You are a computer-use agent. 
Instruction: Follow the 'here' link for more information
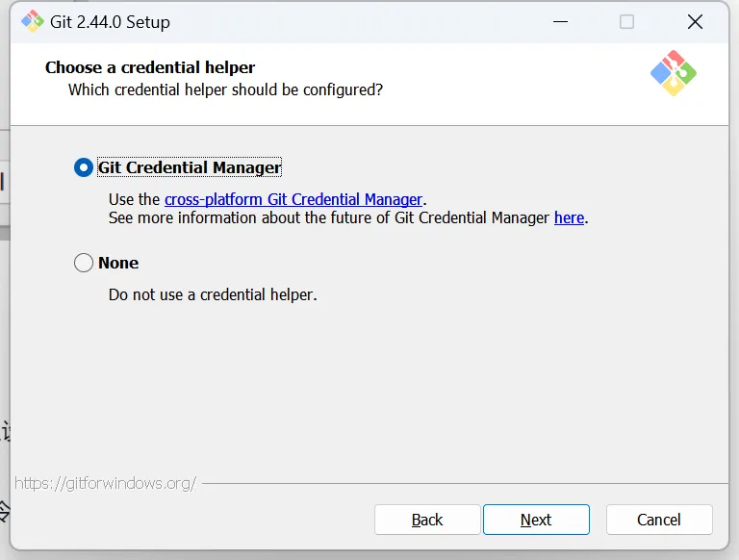[x=569, y=217]
